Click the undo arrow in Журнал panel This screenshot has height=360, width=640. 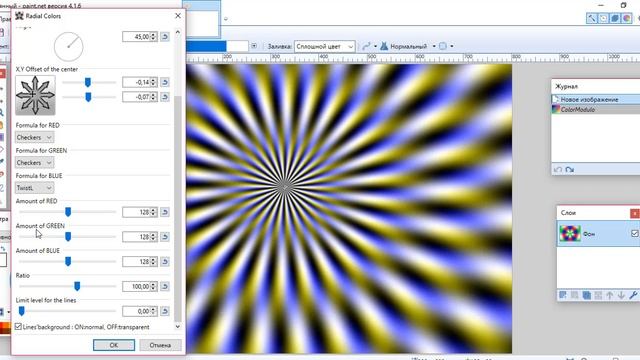[558, 169]
